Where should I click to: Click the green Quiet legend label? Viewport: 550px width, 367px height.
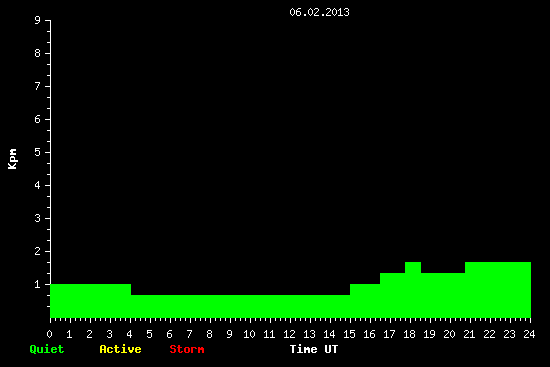click(x=47, y=349)
